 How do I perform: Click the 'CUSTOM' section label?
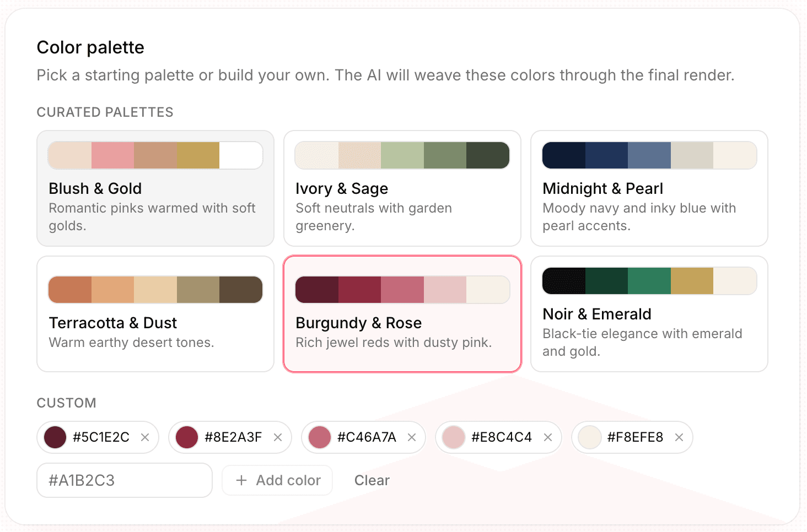(67, 403)
